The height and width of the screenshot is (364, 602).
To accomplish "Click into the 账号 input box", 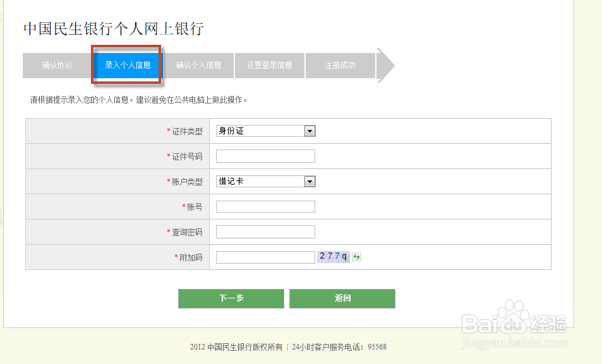I will click(265, 207).
